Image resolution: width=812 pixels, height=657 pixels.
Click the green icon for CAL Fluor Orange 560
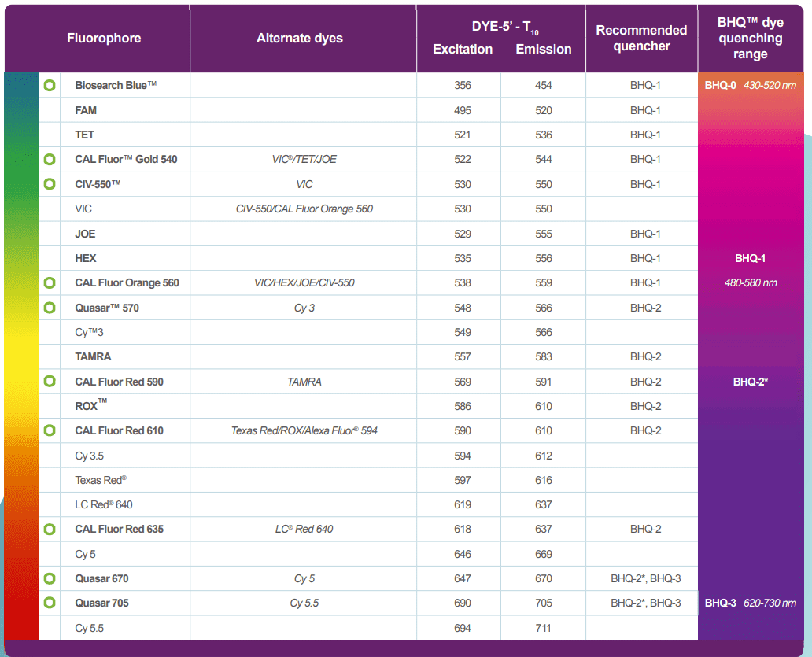(x=50, y=282)
